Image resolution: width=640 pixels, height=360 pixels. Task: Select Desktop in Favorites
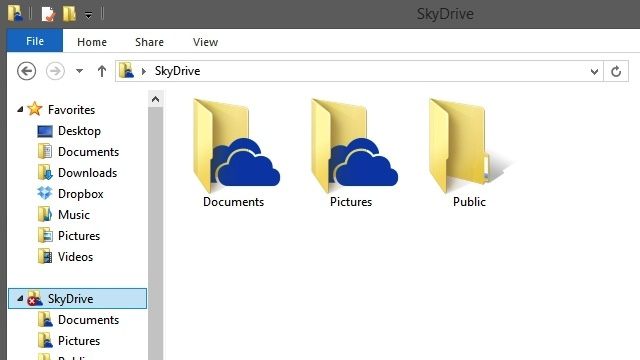point(69,131)
